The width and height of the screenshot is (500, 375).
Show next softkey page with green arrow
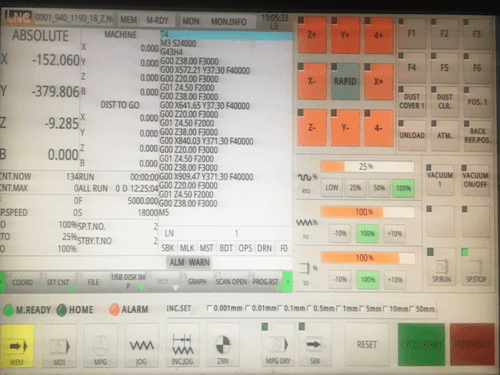pos(287,282)
